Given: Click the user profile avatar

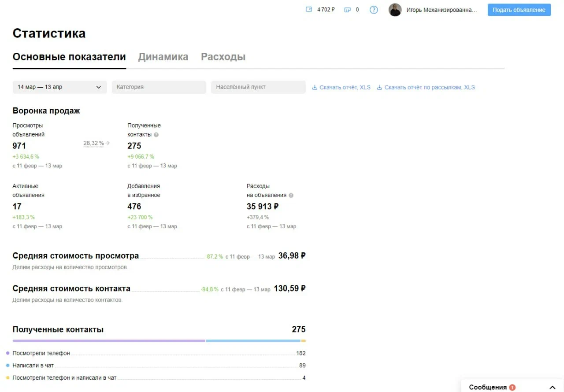Looking at the screenshot, I should tap(395, 10).
